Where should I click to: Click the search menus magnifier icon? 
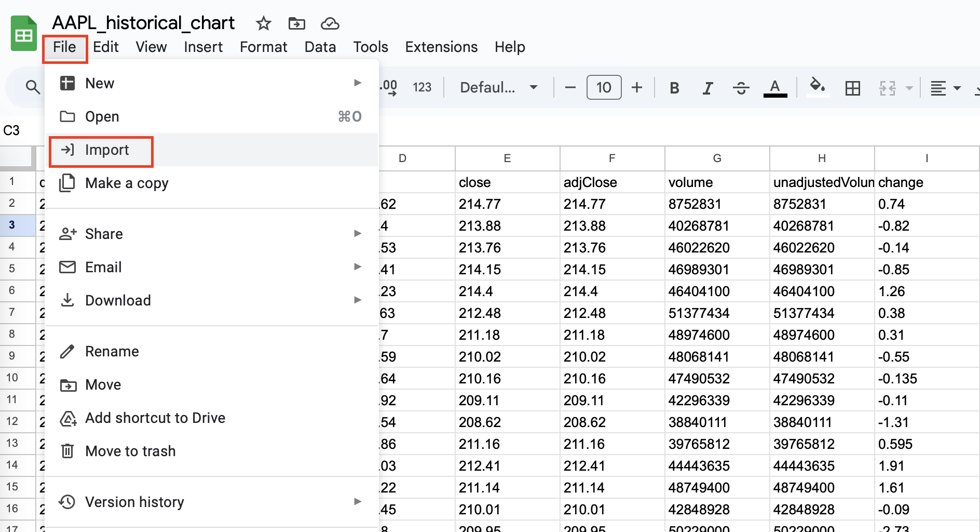pos(33,87)
